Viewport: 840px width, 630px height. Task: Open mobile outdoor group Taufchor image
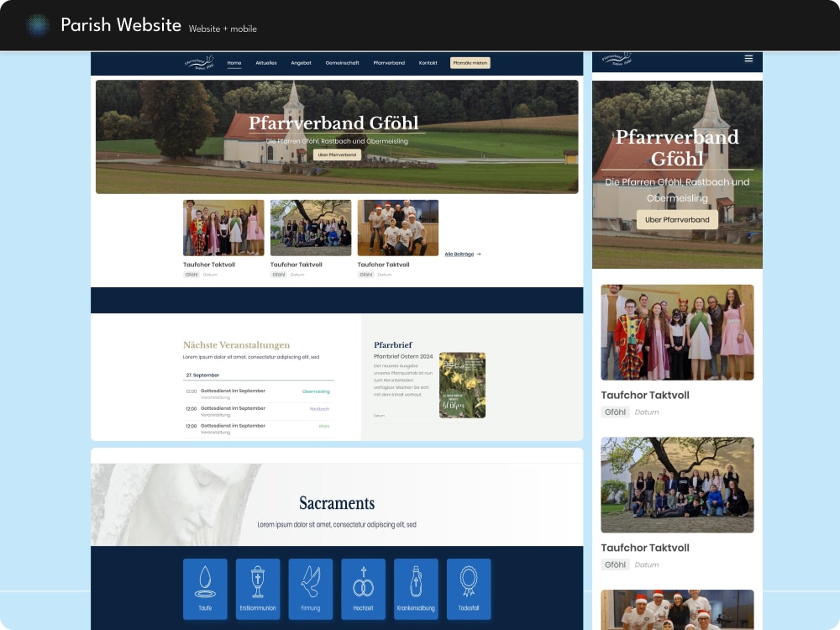pos(677,485)
